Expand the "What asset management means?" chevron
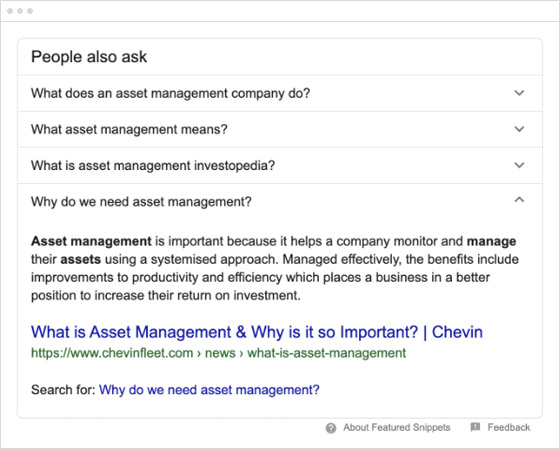 tap(519, 129)
